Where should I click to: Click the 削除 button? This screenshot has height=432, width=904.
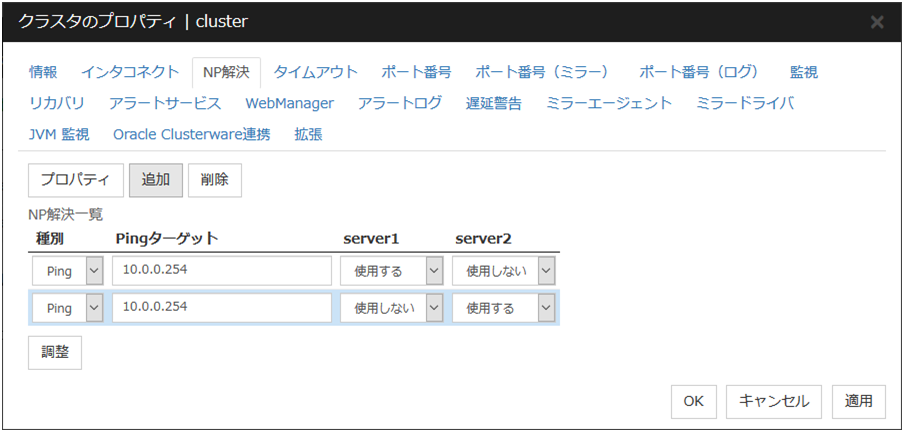pyautogui.click(x=214, y=180)
